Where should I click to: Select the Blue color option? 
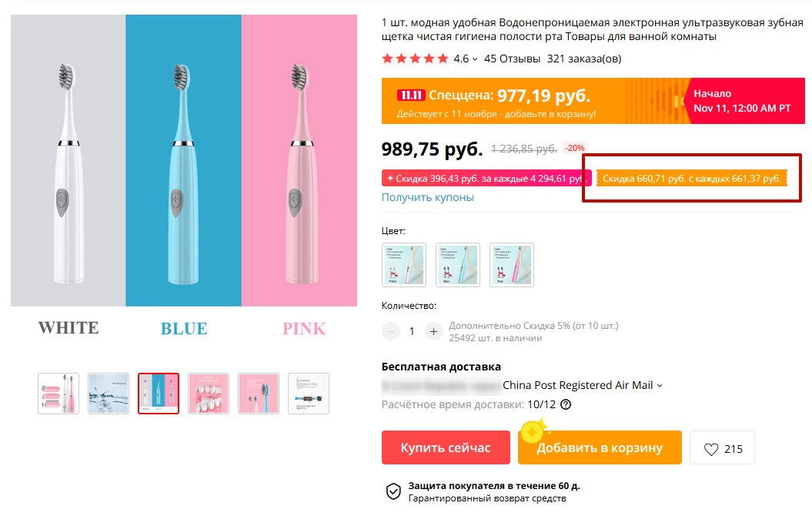(x=458, y=265)
